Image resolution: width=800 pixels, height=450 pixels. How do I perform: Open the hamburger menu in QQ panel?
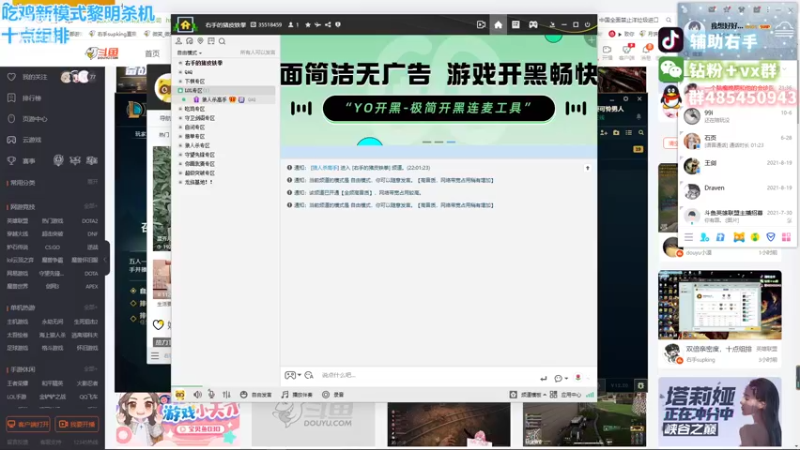(x=689, y=237)
